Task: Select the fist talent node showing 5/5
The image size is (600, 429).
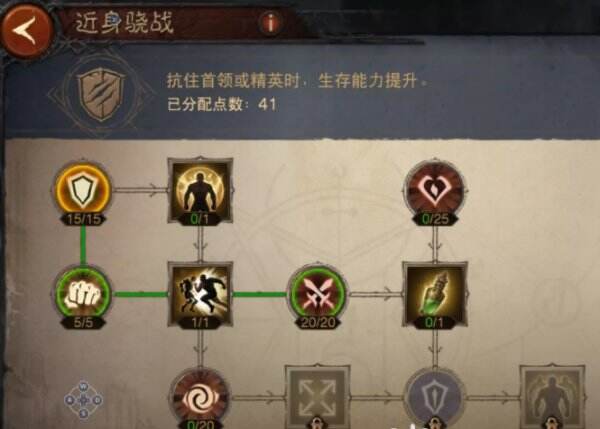Action: click(83, 294)
